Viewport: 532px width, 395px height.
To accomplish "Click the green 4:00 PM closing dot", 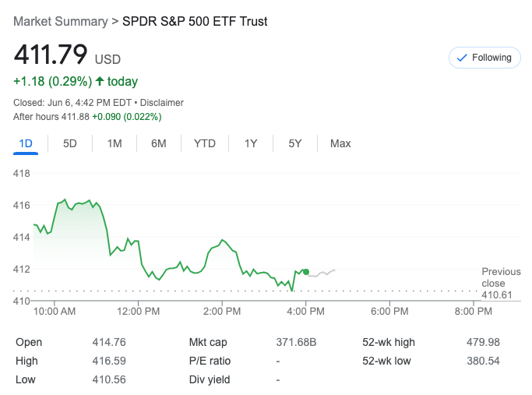I will [x=306, y=272].
